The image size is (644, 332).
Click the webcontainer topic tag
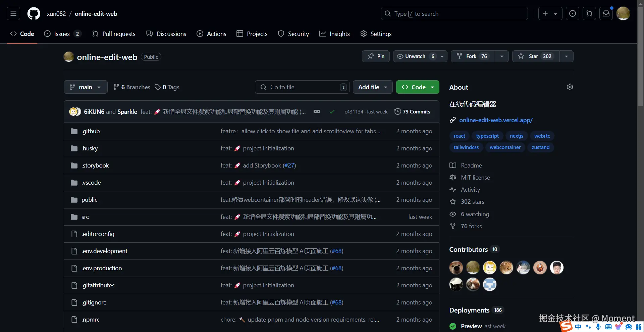505,147
